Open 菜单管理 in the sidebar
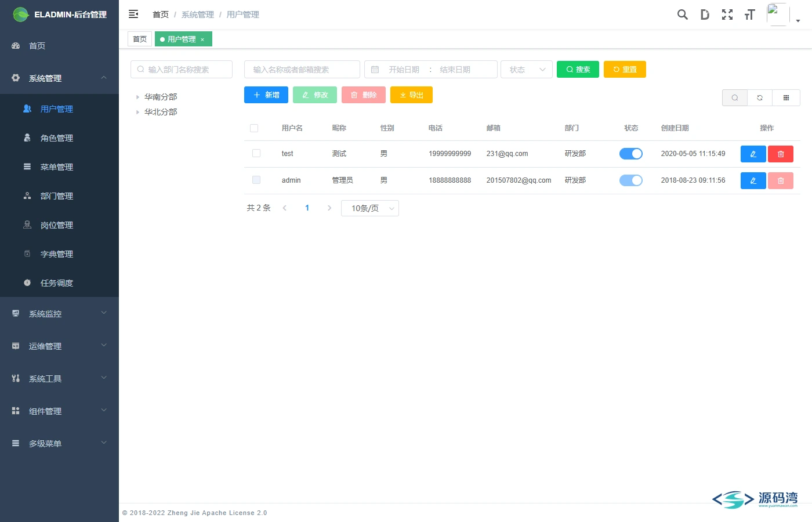 [59, 167]
